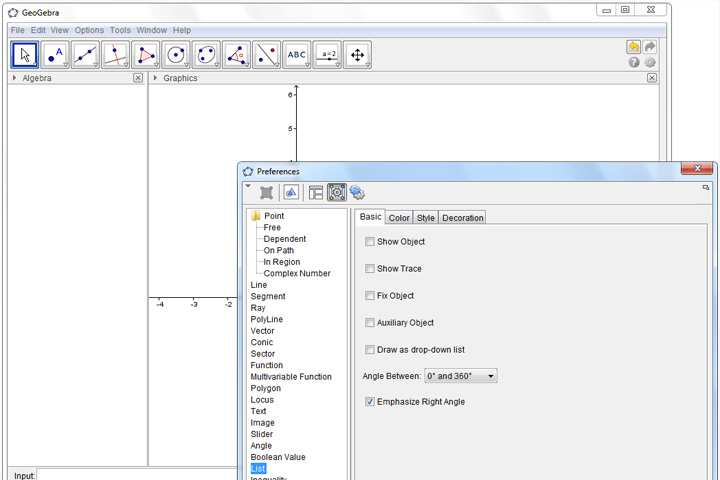720x480 pixels.
Task: Uncheck Emphasize Right Angle
Action: tap(370, 402)
